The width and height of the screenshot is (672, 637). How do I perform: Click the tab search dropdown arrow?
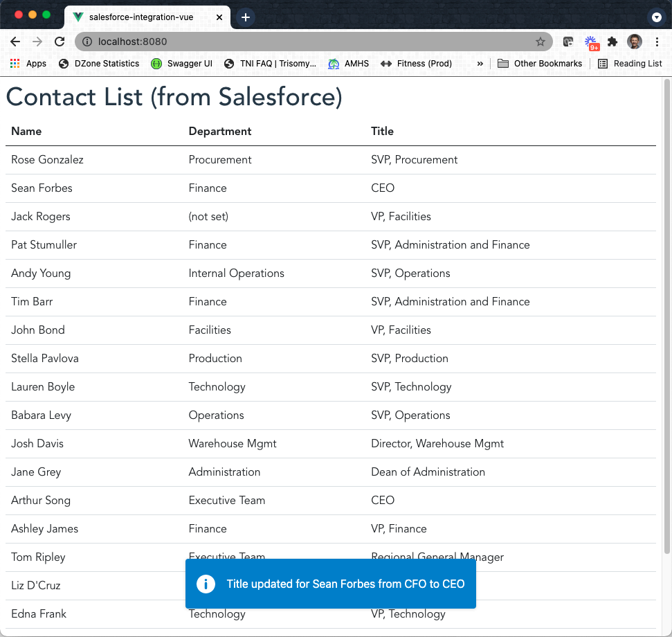pyautogui.click(x=657, y=17)
